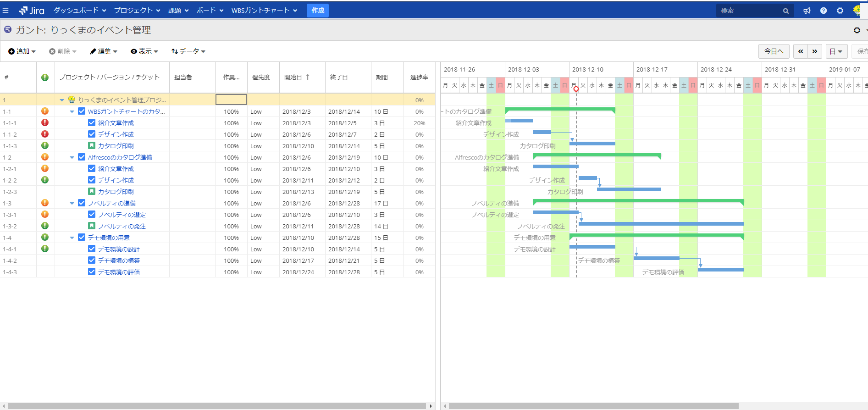Click the sort arrow beside 開始日
868x410 pixels.
pyautogui.click(x=308, y=77)
